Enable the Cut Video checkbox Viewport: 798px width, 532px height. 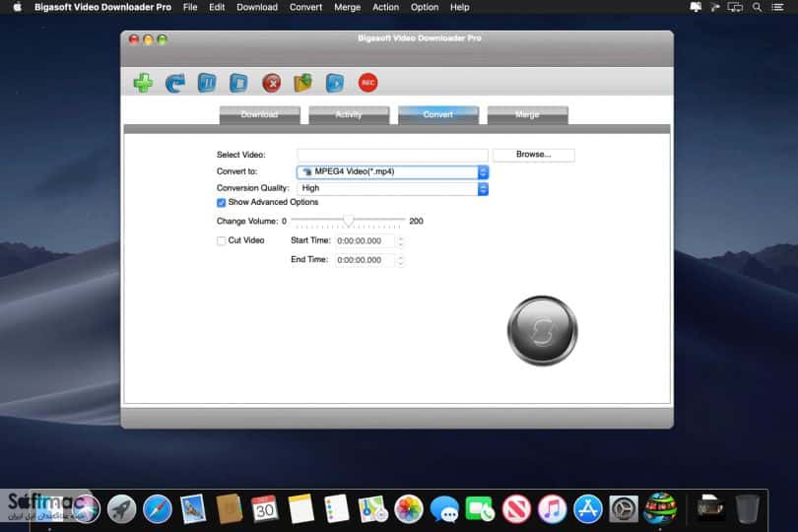click(221, 240)
